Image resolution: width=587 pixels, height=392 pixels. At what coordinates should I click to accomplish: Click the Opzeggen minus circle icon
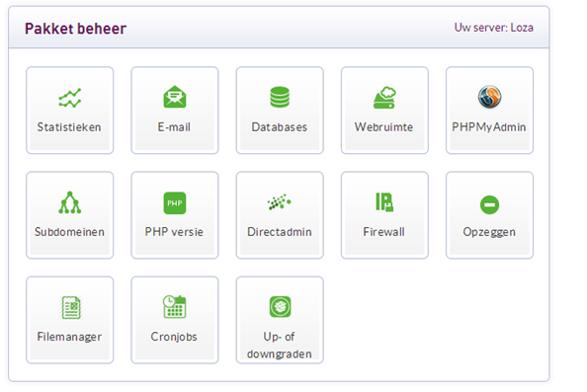tap(489, 204)
